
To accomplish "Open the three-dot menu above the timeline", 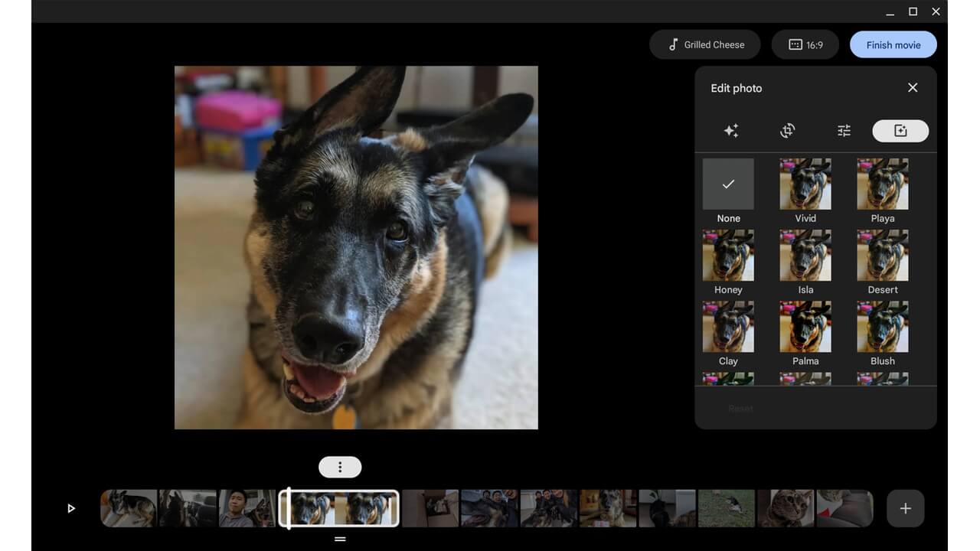I will (339, 466).
